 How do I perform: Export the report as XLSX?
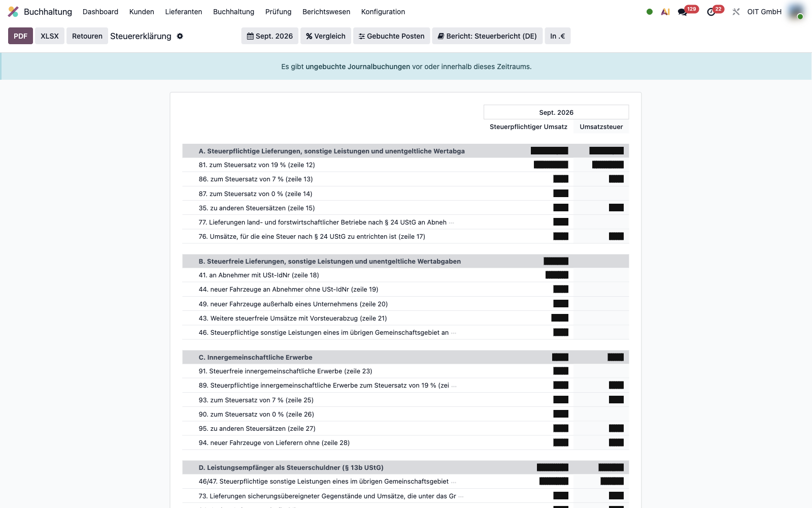tap(50, 36)
